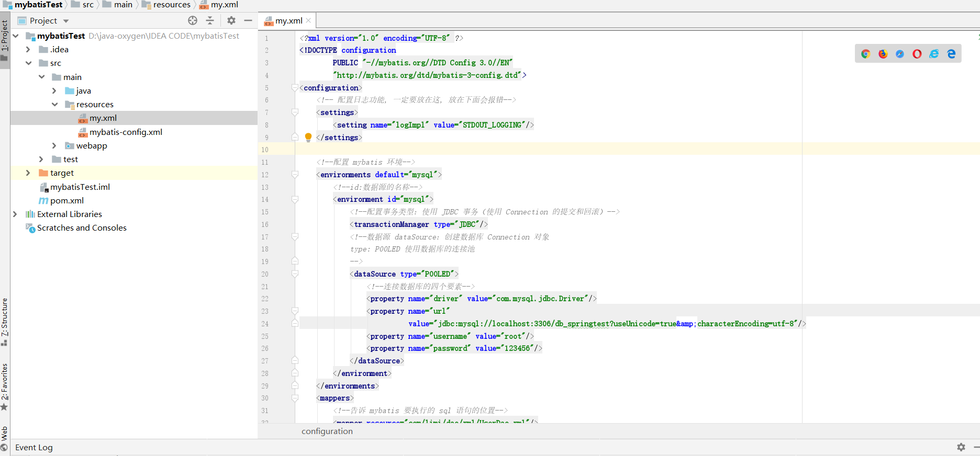Viewport: 980px width, 456px height.
Task: Expand the test folder
Action: pos(41,159)
